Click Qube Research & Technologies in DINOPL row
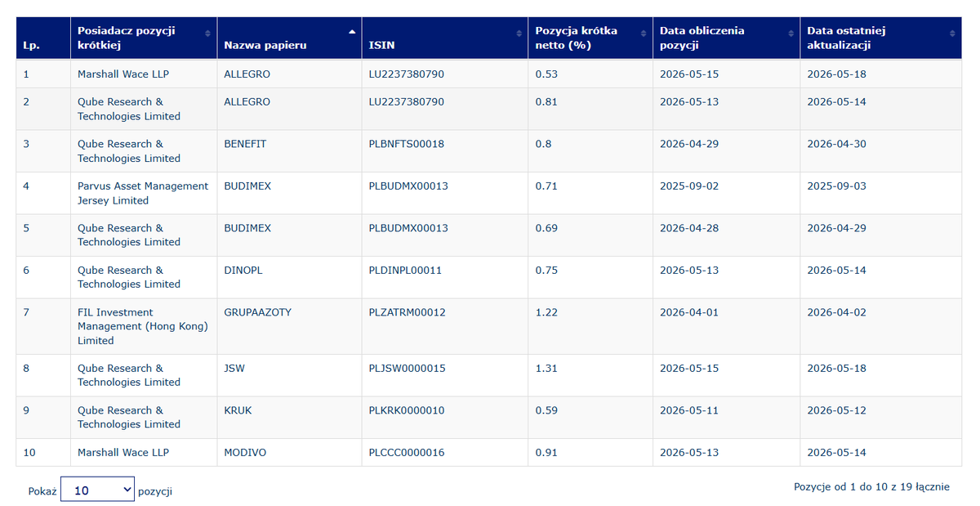The image size is (980, 506). coord(129,277)
